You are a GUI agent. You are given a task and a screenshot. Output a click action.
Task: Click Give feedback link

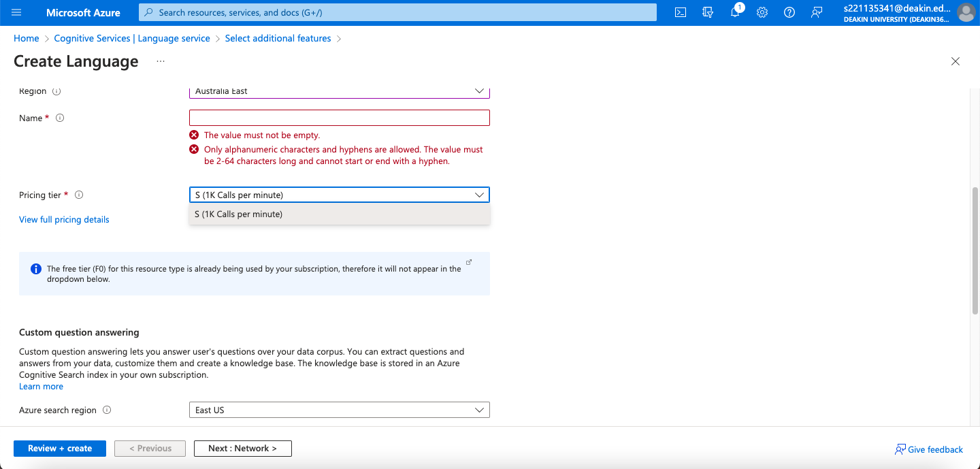pos(928,449)
